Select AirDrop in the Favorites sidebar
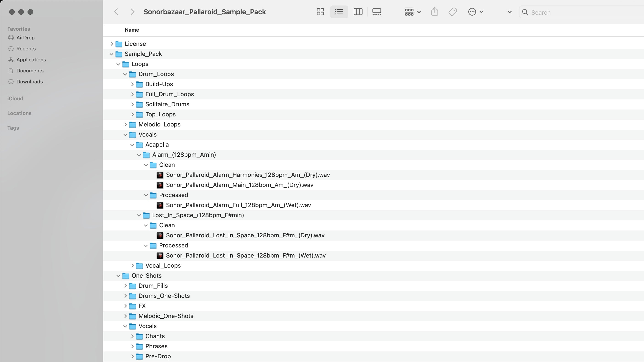The height and width of the screenshot is (362, 644). point(25,38)
